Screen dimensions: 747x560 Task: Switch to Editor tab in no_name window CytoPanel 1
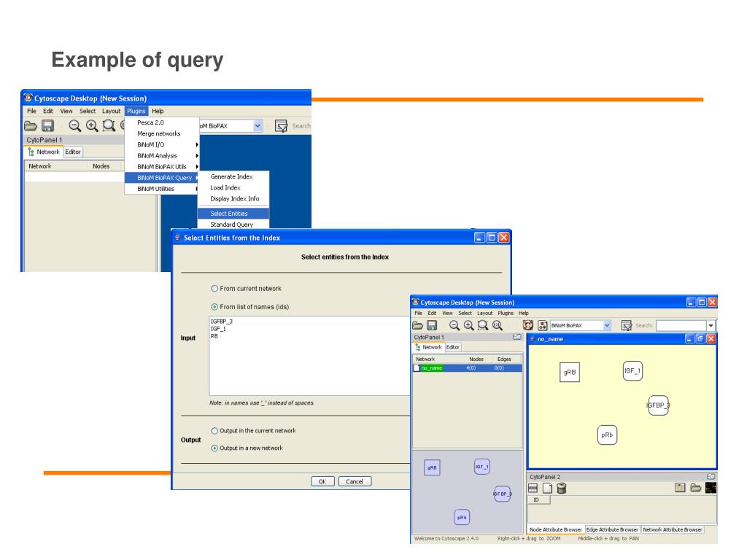click(x=452, y=348)
